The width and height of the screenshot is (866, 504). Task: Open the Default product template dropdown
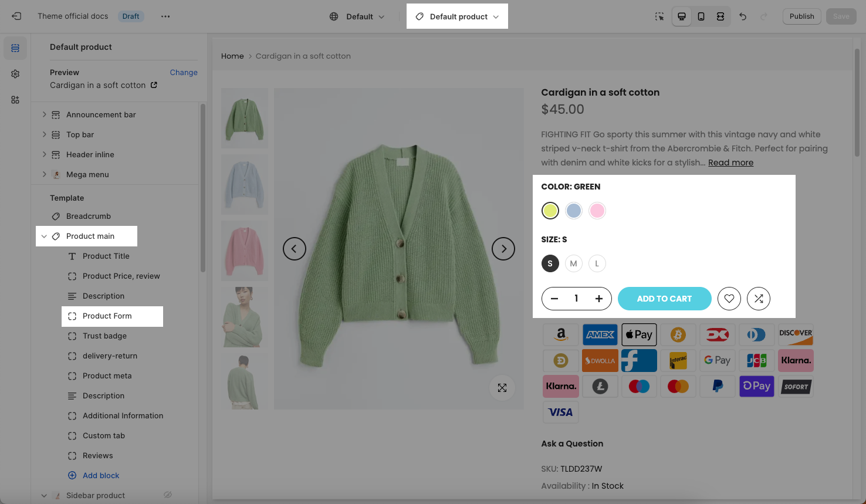[457, 16]
